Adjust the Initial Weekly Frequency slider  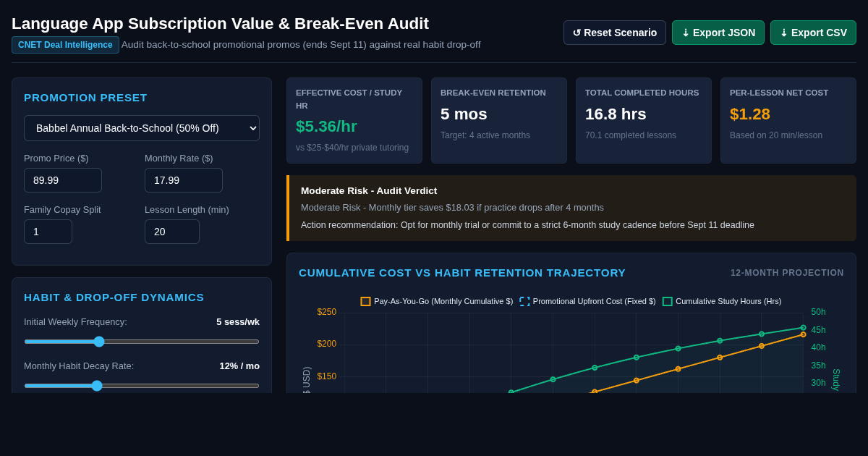142,342
